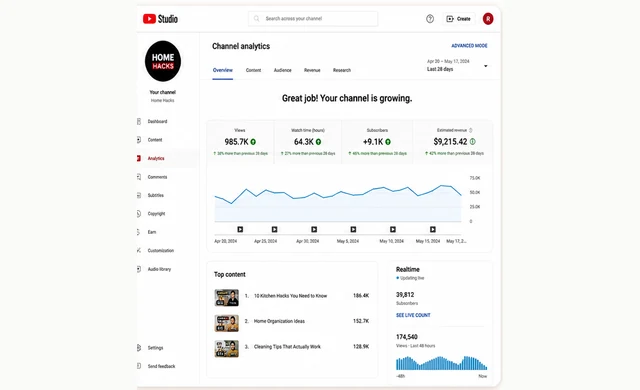The height and width of the screenshot is (390, 640).
Task: Click the 'Home Organization Ideas' title
Action: (x=280, y=321)
